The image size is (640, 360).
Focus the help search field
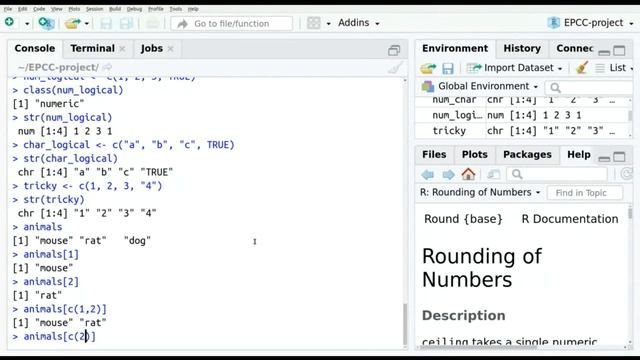(557, 174)
